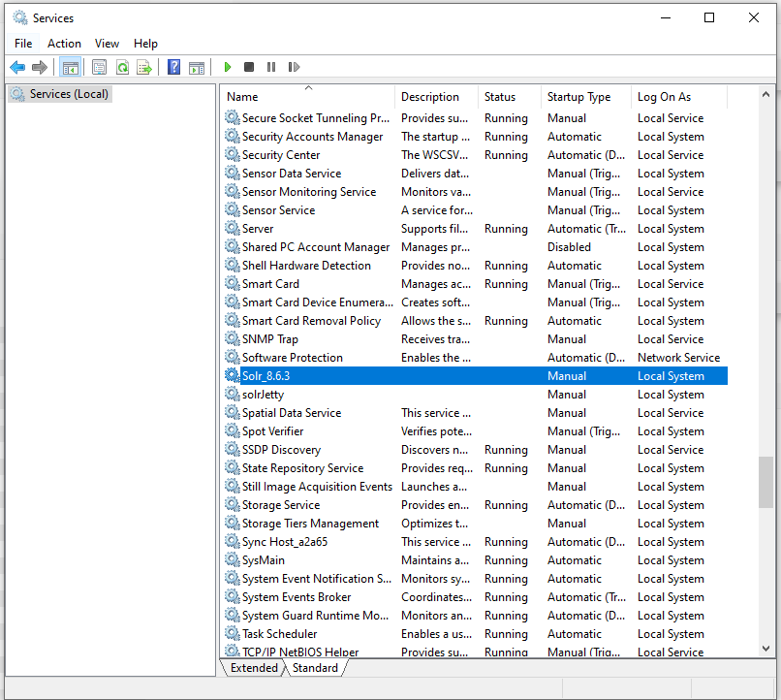
Task: Select the Task Scheduler service
Action: point(279,634)
